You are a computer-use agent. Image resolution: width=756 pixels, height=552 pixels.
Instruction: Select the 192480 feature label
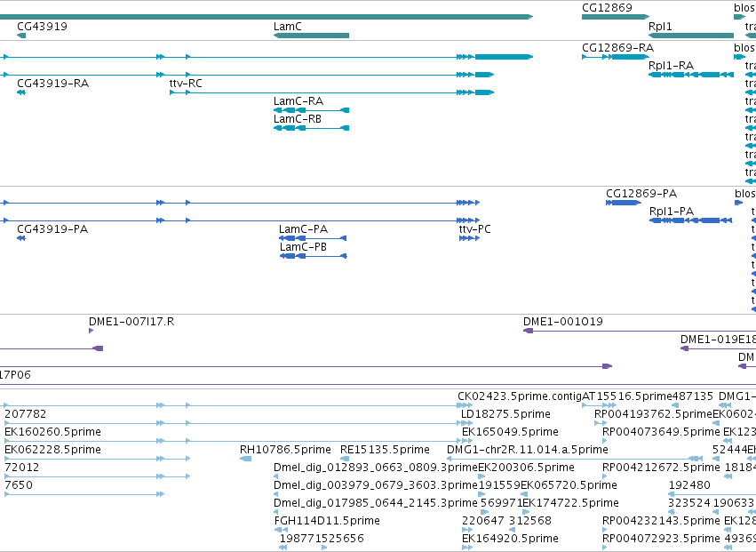click(x=689, y=485)
